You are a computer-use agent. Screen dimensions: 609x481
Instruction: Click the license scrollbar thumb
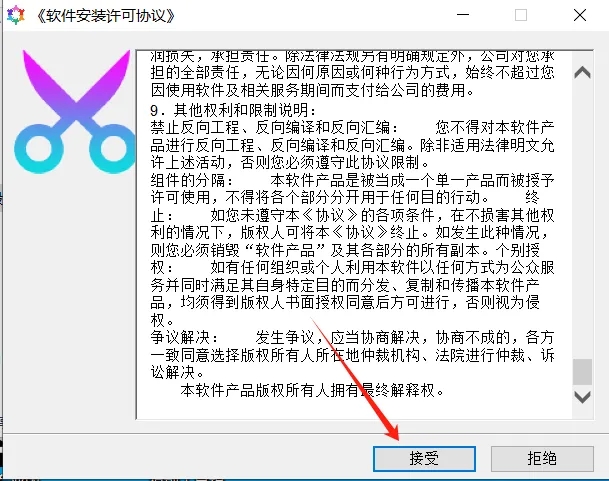point(583,372)
